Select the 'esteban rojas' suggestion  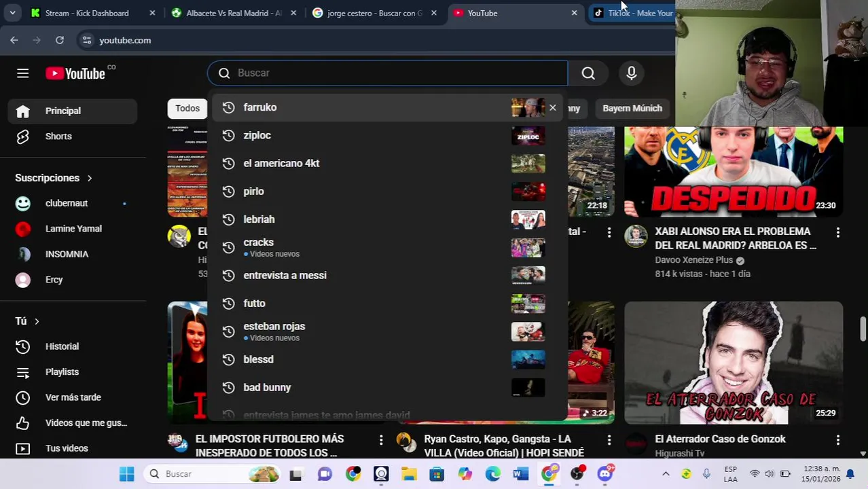click(387, 331)
